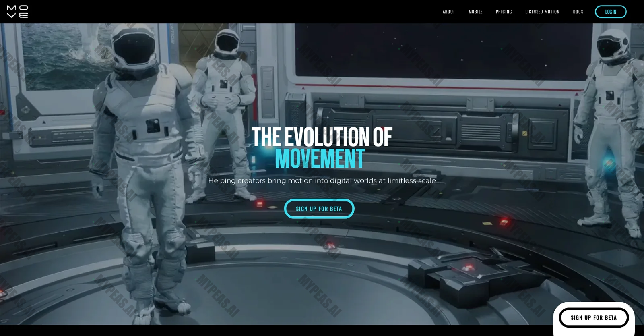Click the cyan-outlined Sign Up For Beta button
This screenshot has height=336, width=644.
[319, 209]
